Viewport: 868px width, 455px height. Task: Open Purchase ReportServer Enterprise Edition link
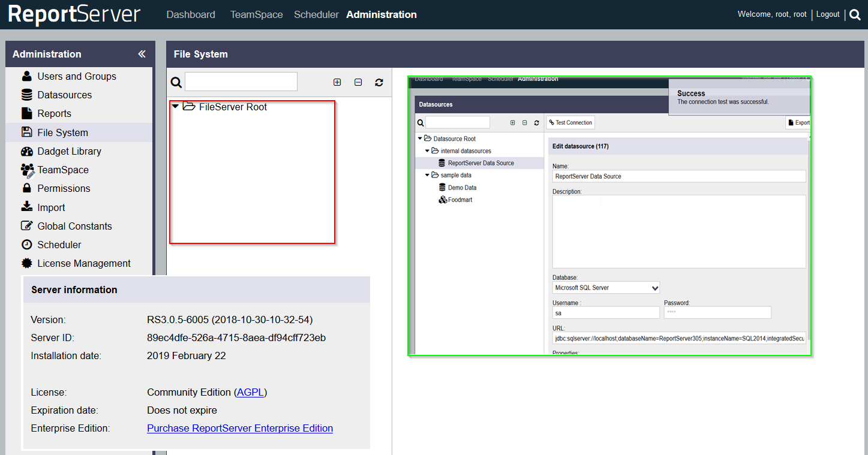tap(240, 428)
